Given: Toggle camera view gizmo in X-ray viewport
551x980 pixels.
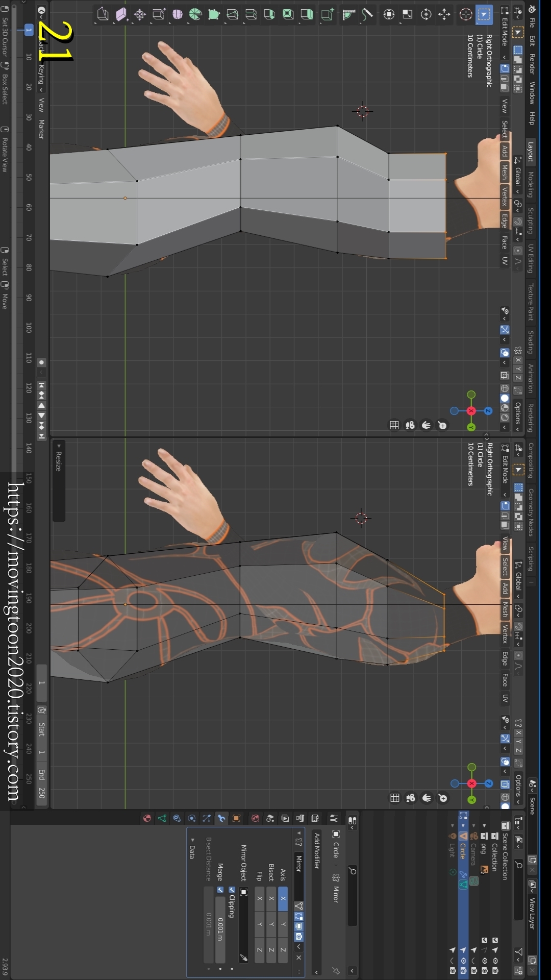Looking at the screenshot, I should pos(411,798).
